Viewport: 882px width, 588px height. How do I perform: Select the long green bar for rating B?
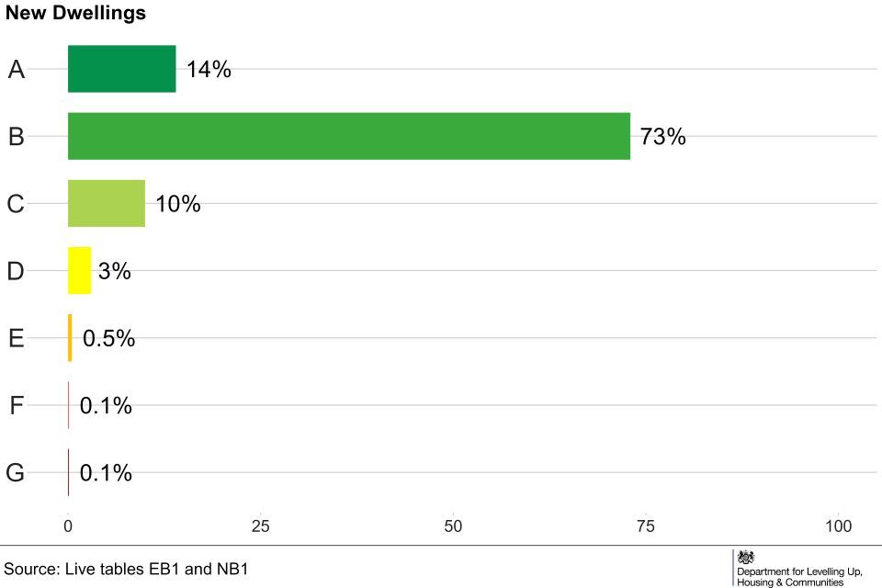(x=349, y=136)
